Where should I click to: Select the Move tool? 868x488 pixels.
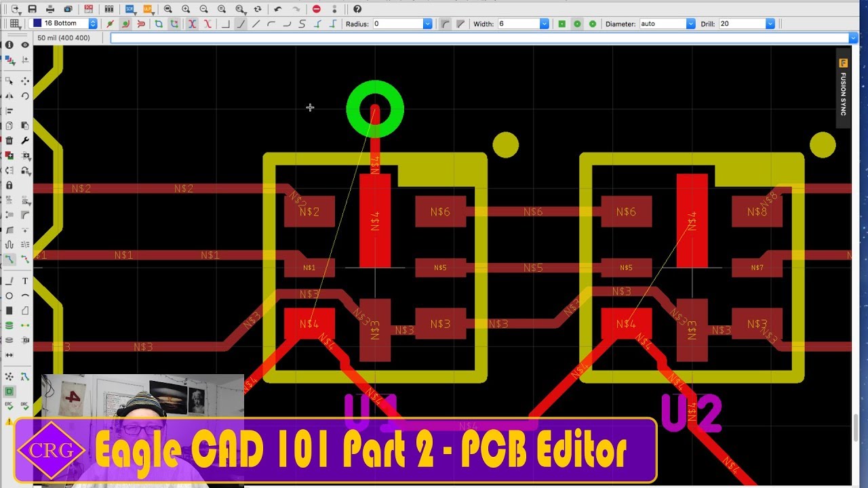click(x=25, y=81)
